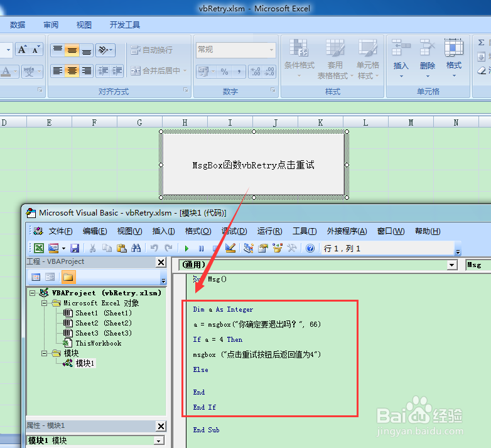Screen dimensions: 491x448
Task: Click the Decrease Font Size icon
Action: point(36,50)
